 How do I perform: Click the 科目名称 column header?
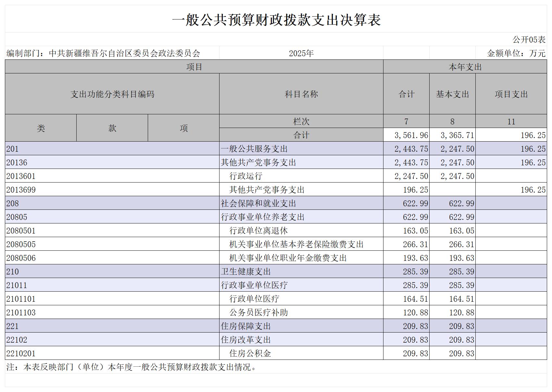point(301,94)
